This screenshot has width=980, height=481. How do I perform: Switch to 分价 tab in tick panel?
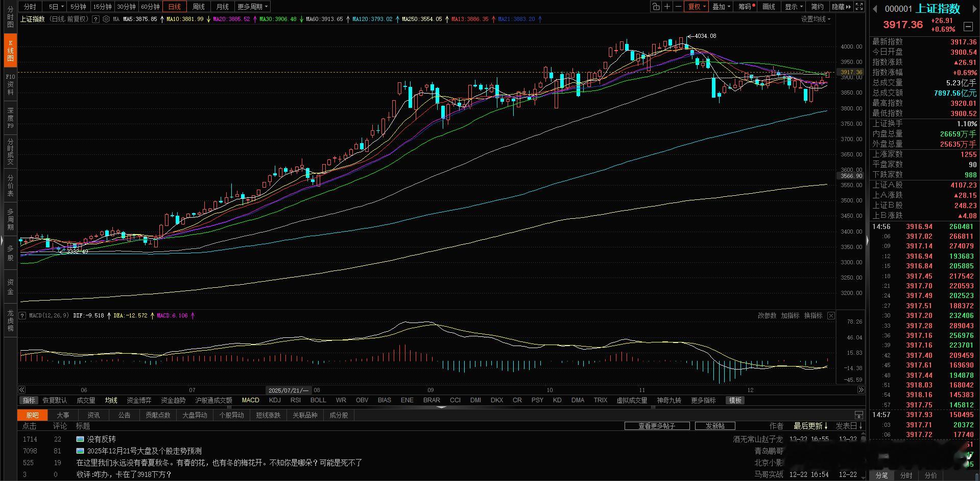931,475
